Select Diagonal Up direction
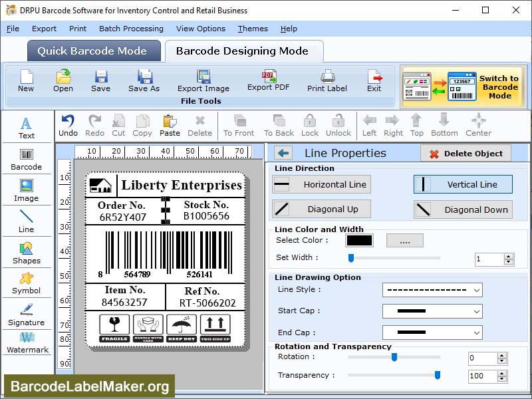The height and width of the screenshot is (399, 532). tap(321, 209)
